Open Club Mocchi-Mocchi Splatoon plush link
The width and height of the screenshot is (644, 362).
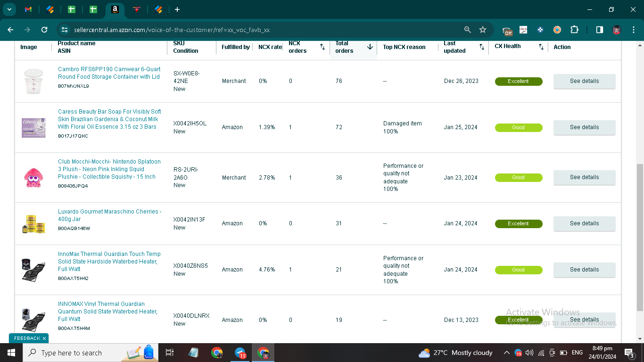(109, 169)
